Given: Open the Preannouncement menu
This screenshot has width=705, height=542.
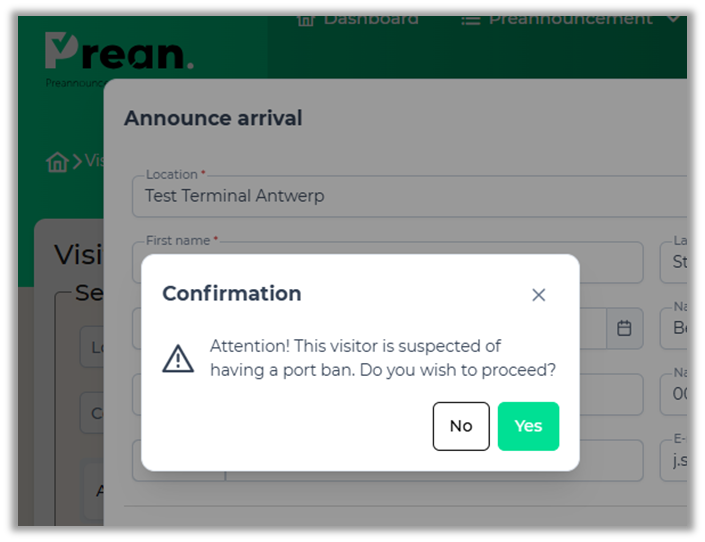Looking at the screenshot, I should pos(570,19).
